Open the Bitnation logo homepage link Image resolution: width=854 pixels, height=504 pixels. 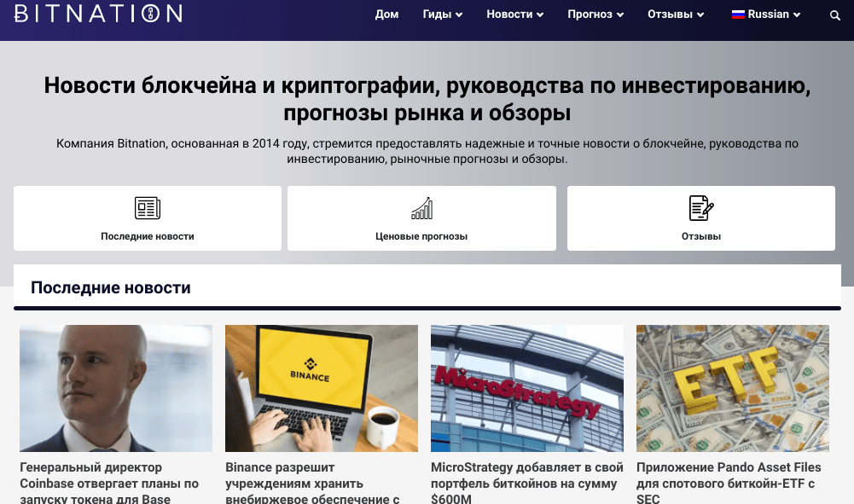coord(98,13)
